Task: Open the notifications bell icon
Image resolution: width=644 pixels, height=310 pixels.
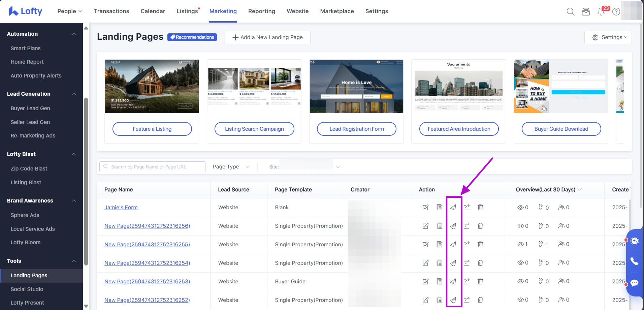Action: (x=601, y=12)
